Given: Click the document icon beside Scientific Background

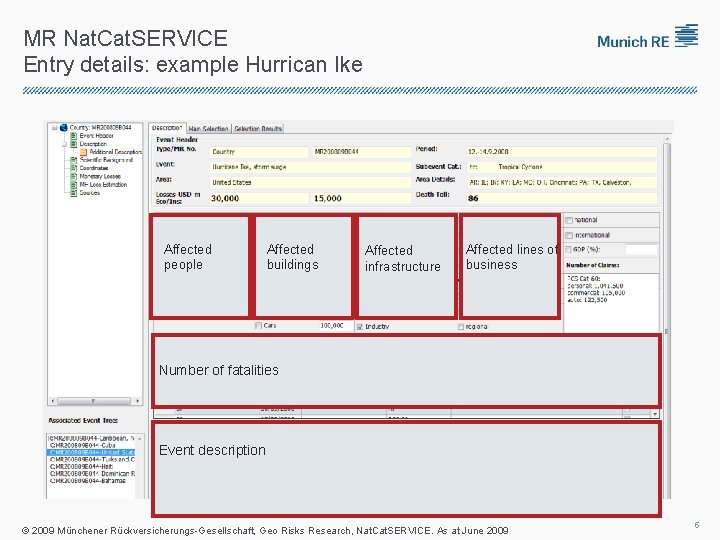Looking at the screenshot, I should point(73,160).
